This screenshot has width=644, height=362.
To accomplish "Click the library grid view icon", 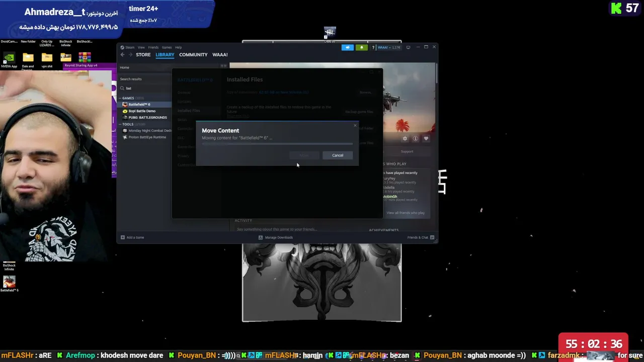I will (x=224, y=66).
